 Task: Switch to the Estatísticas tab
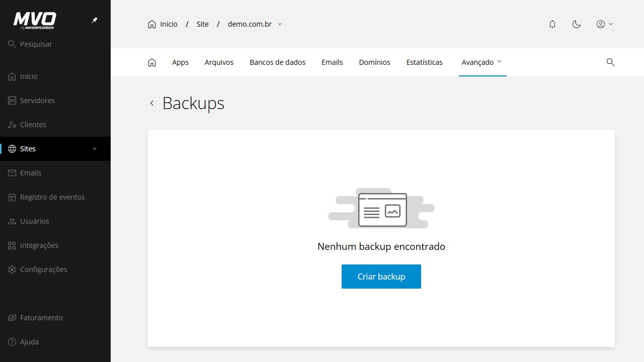tap(425, 62)
